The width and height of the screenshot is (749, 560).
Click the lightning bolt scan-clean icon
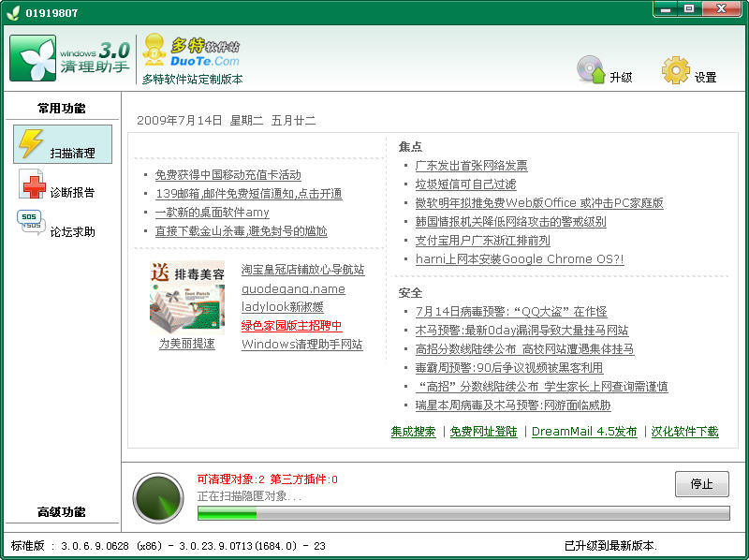(31, 143)
